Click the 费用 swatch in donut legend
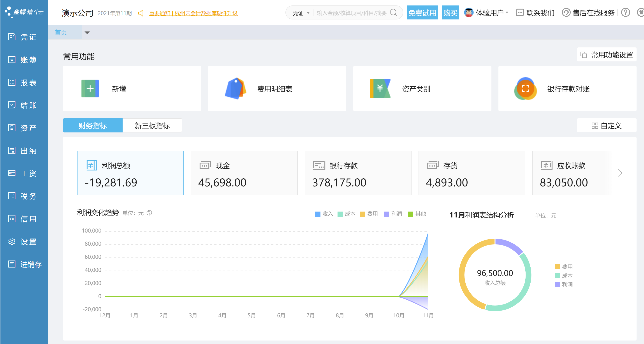644x344 pixels. (557, 267)
